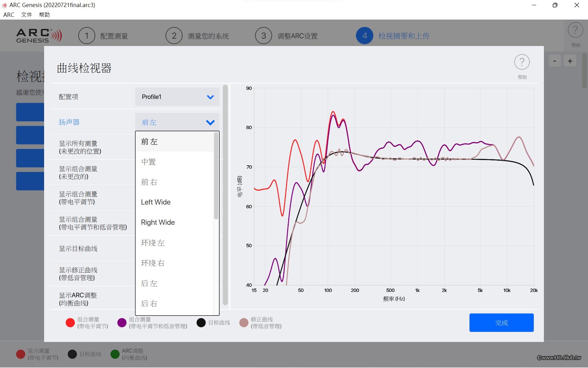Collapse the 扬声器 dropdown chevron
This screenshot has height=368, width=588.
210,123
